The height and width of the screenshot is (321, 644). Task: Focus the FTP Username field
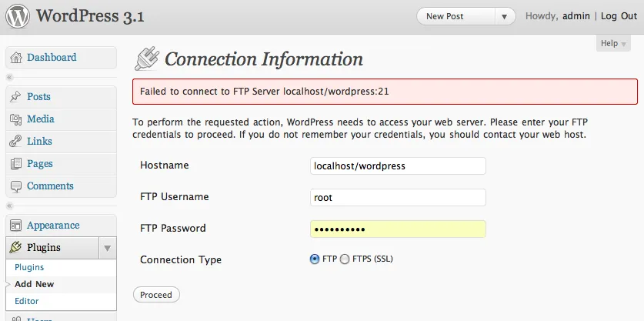point(398,197)
